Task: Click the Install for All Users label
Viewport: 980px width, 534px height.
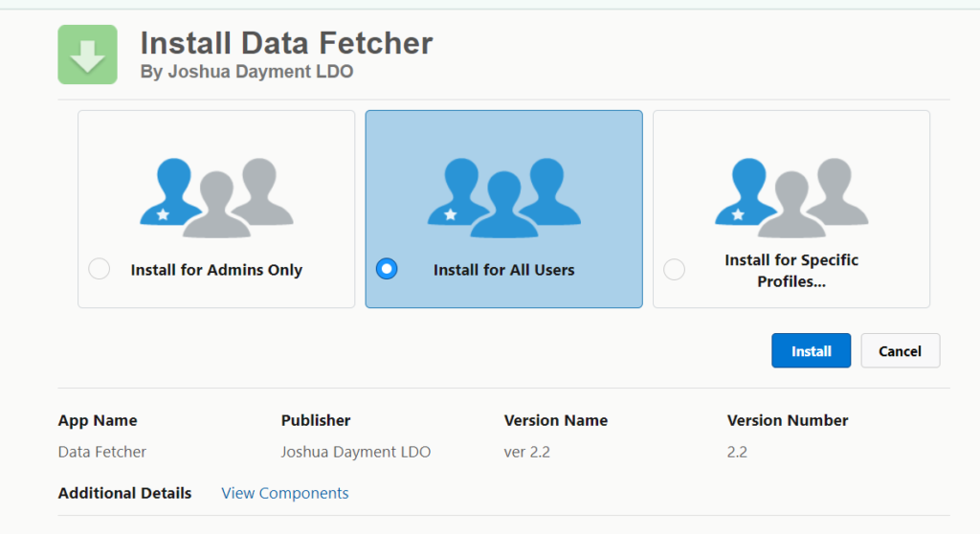Action: (503, 270)
